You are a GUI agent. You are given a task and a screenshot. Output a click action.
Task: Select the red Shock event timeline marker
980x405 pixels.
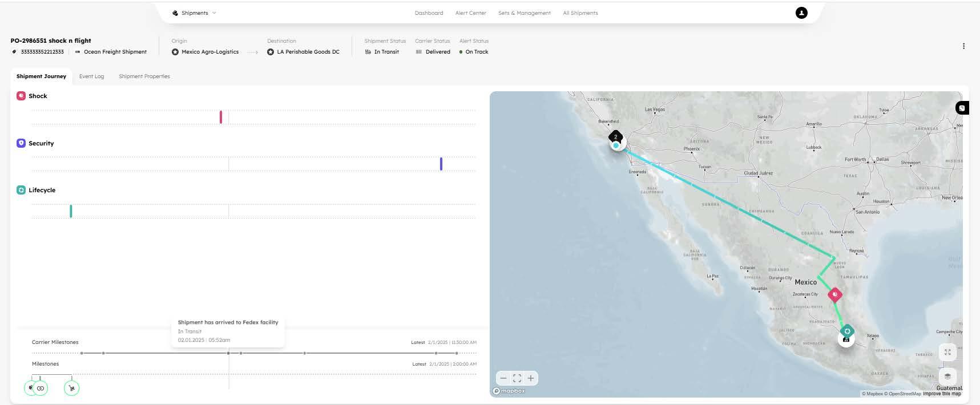click(221, 117)
